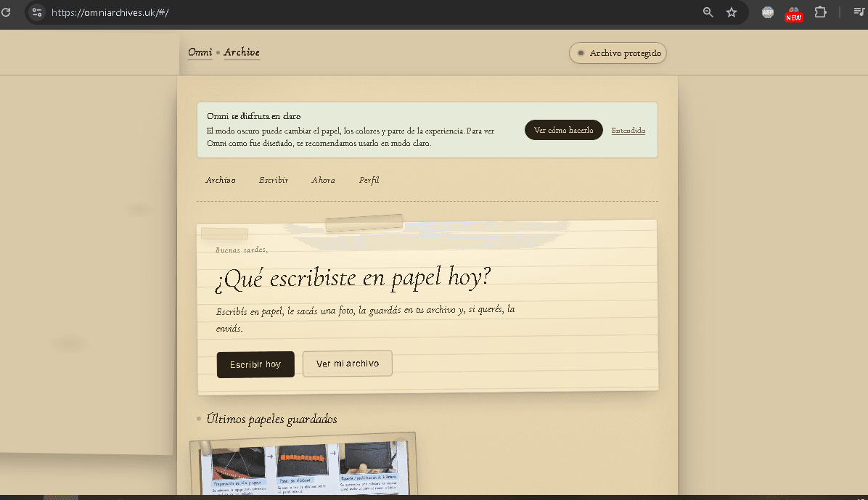
Task: Go to the Ahora tab
Action: 323,180
